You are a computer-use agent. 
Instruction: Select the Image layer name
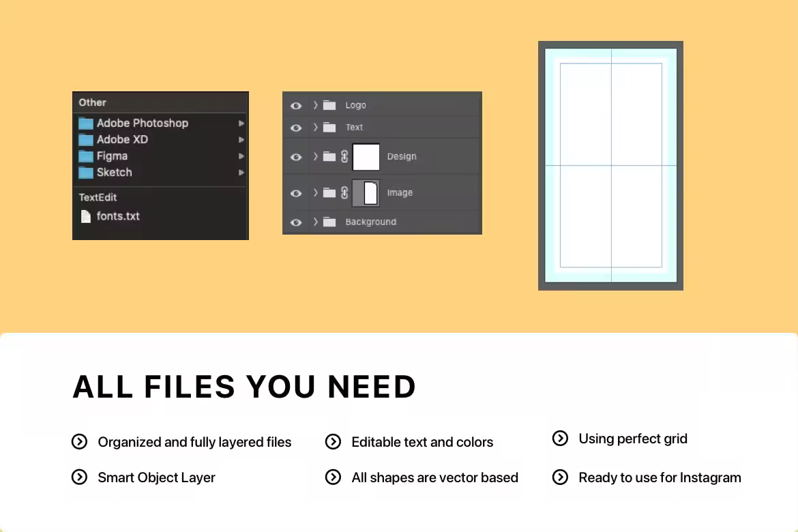tap(400, 193)
